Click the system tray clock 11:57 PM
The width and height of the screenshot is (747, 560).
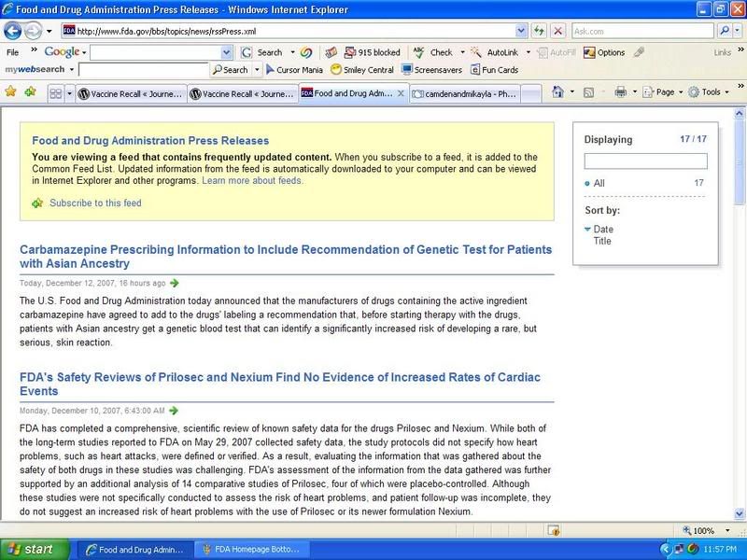[x=720, y=550]
